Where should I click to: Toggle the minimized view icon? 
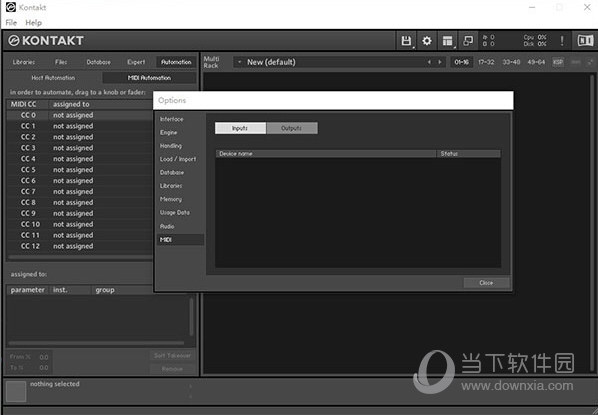coord(468,40)
